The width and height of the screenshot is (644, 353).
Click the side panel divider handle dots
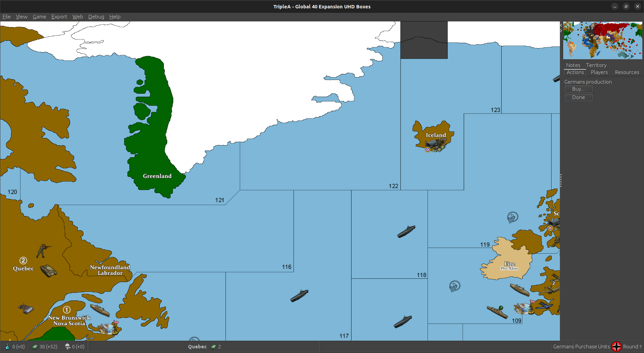(x=561, y=181)
